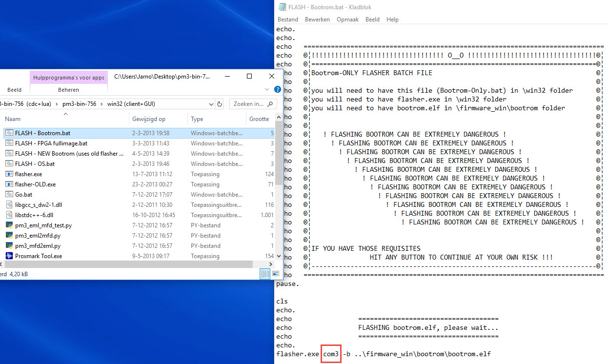Click the pm3_eml_mfd_test.py Python file icon
The height and width of the screenshot is (364, 608).
[9, 225]
